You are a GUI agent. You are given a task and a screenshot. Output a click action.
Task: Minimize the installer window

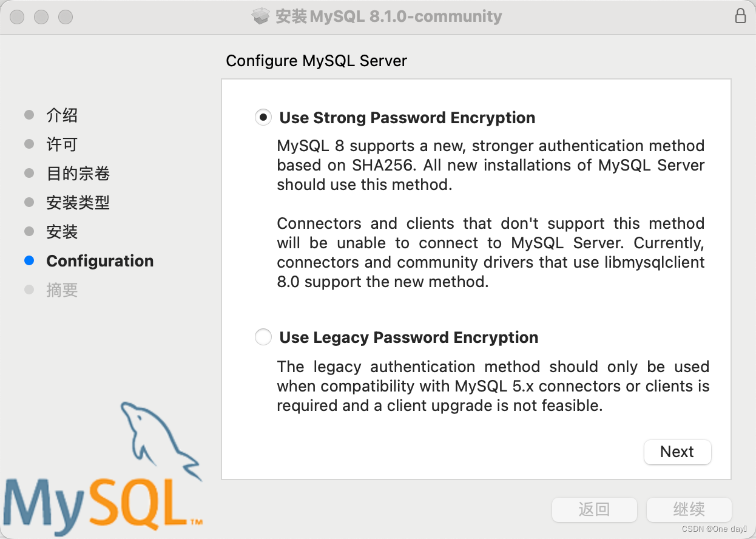point(41,17)
